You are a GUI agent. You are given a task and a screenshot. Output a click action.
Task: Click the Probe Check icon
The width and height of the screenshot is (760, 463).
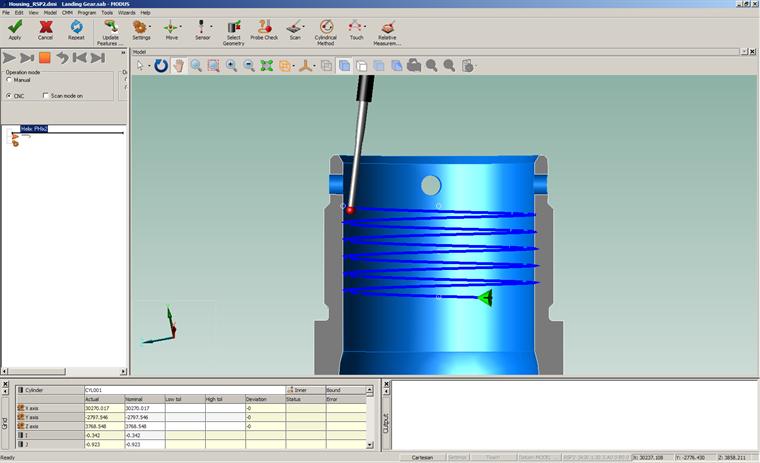pyautogui.click(x=264, y=27)
